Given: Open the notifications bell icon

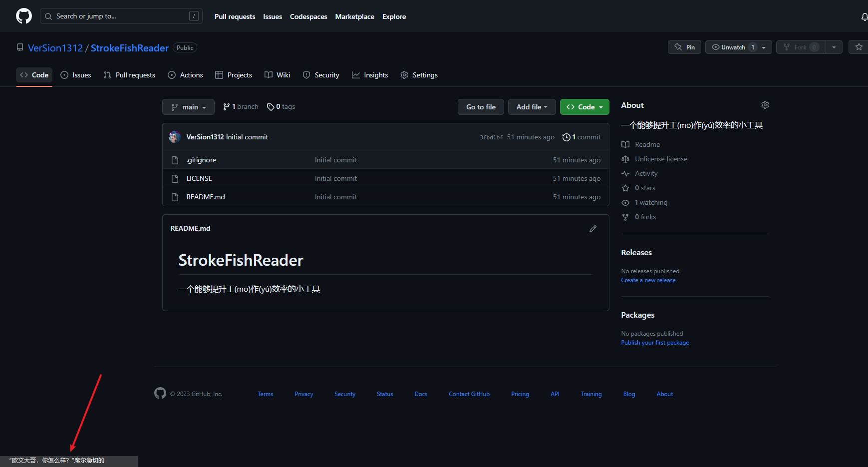Looking at the screenshot, I should [864, 17].
